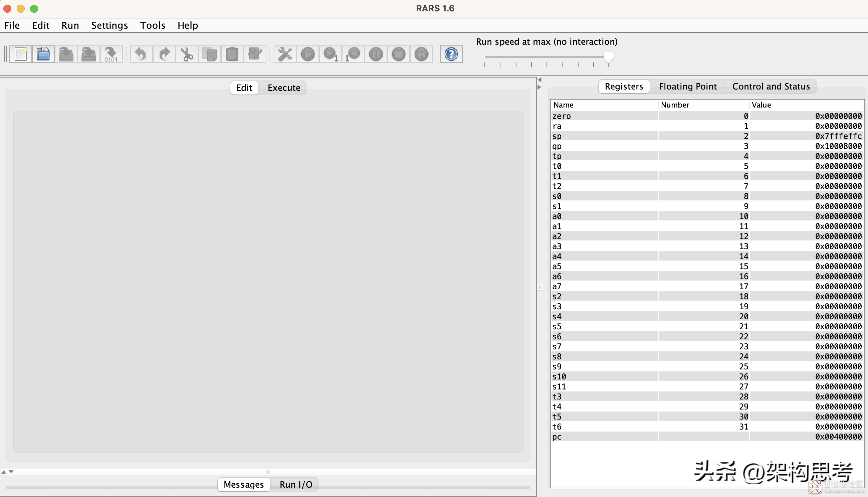The width and height of the screenshot is (868, 497).
Task: Click the Number column header
Action: [703, 105]
